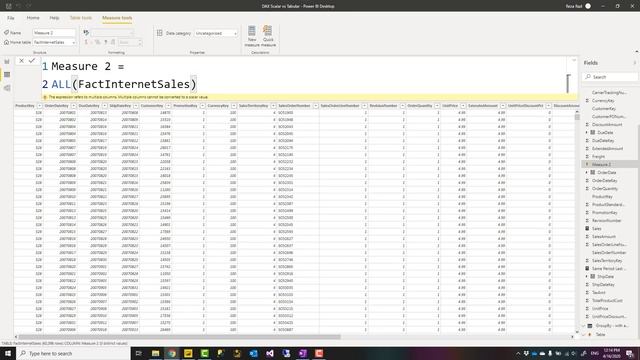Open the Windows Start menu
The width and height of the screenshot is (640, 360).
click(8, 353)
